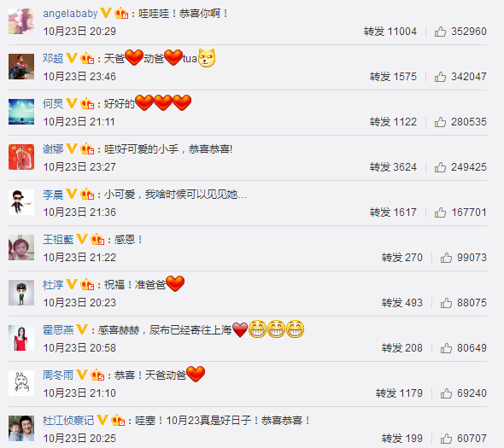504x448 pixels.
Task: Like 杜江侦察记's comment showing 60707
Action: point(446,439)
